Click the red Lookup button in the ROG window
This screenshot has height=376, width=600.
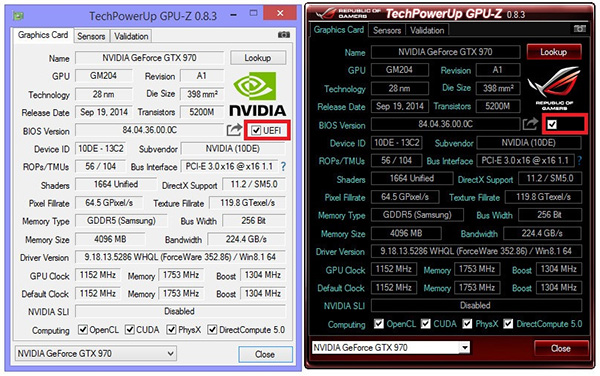coord(554,52)
